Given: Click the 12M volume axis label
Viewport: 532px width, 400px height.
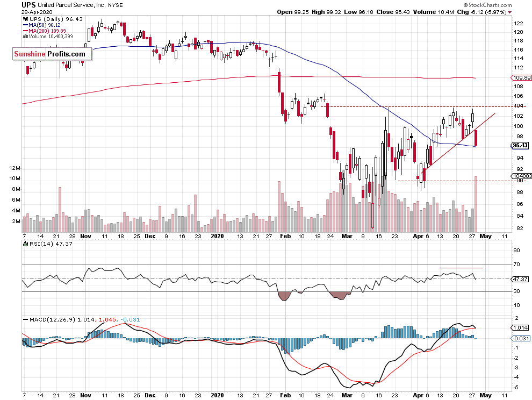Looking at the screenshot, I should [x=15, y=168].
